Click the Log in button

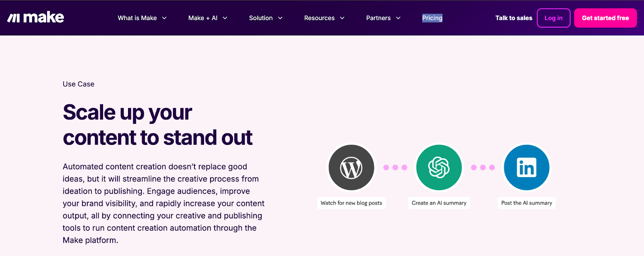(x=553, y=18)
